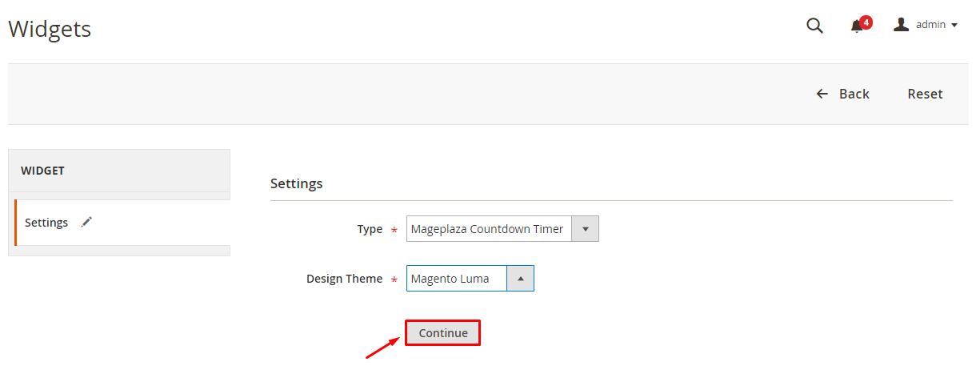Click the red notification count badge
Screen dimensions: 980x374
pos(866,22)
